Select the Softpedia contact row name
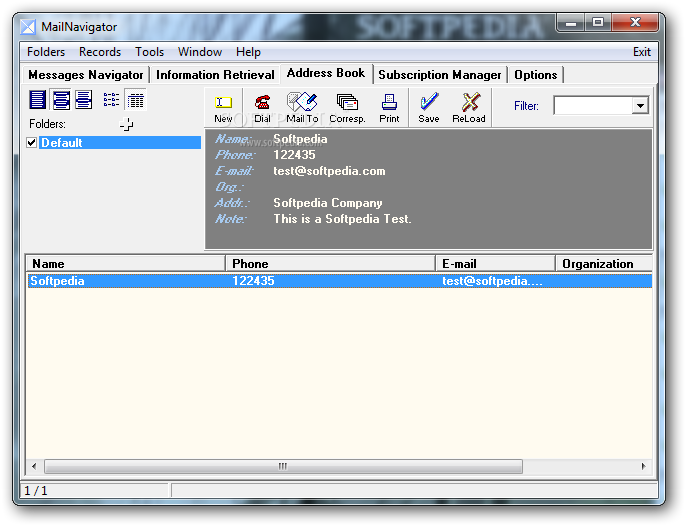The height and width of the screenshot is (526, 686). pos(57,281)
